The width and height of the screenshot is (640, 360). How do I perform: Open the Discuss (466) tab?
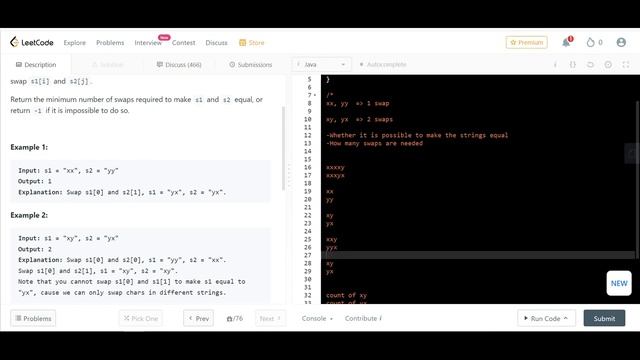179,64
